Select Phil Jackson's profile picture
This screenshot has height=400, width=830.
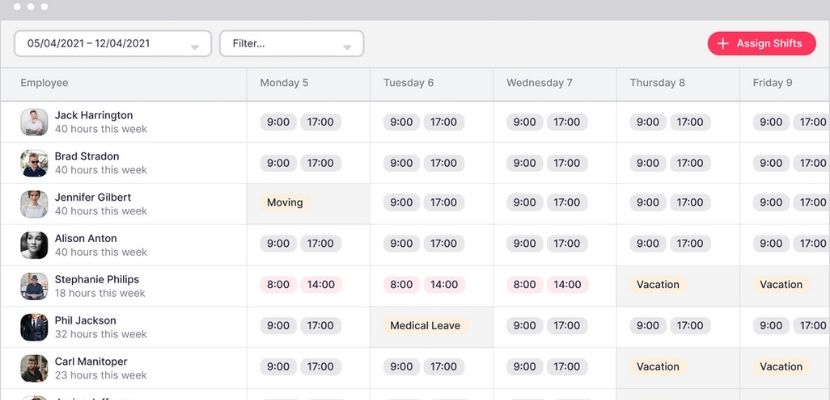34,327
